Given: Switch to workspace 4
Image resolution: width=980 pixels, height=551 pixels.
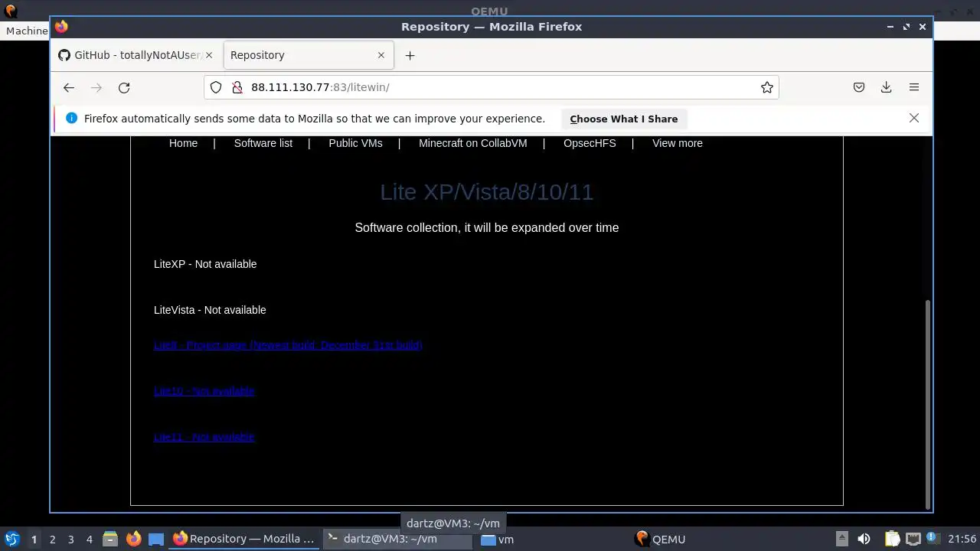Looking at the screenshot, I should pos(89,539).
